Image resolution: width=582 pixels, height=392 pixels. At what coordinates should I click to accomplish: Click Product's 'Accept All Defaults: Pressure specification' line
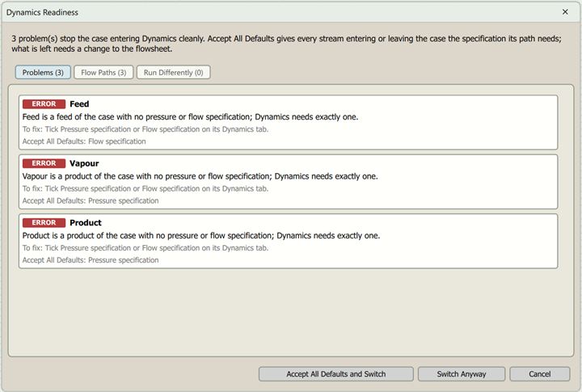[x=91, y=260]
